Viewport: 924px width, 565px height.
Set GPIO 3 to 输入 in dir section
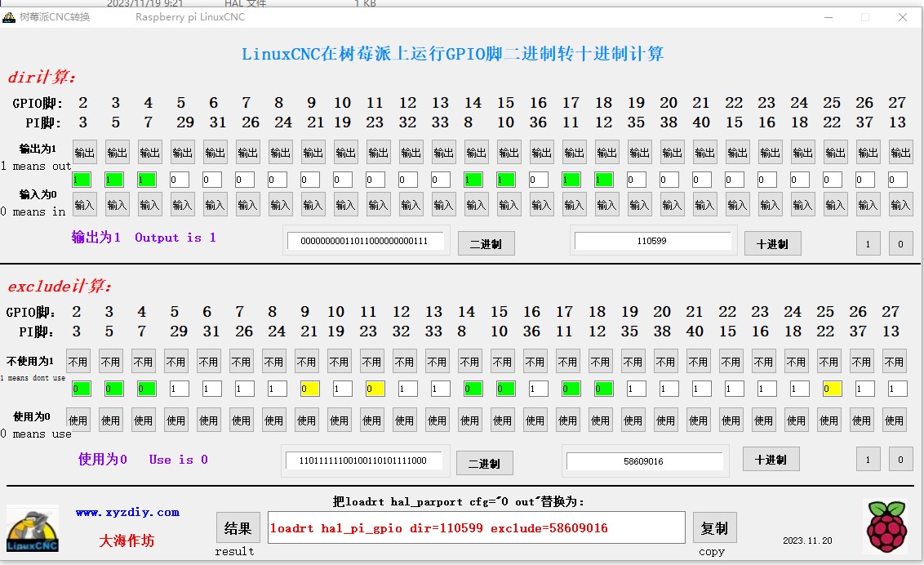point(117,204)
